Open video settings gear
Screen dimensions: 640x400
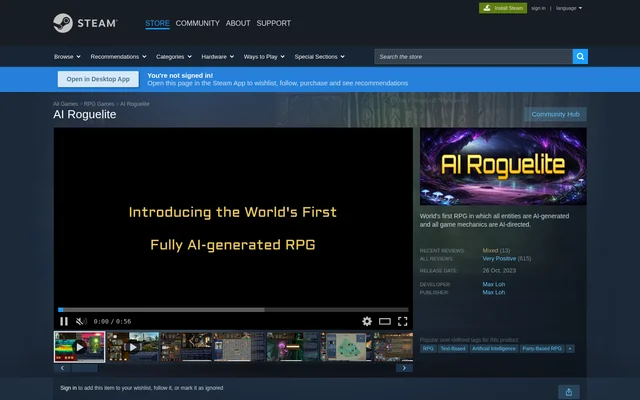[367, 321]
